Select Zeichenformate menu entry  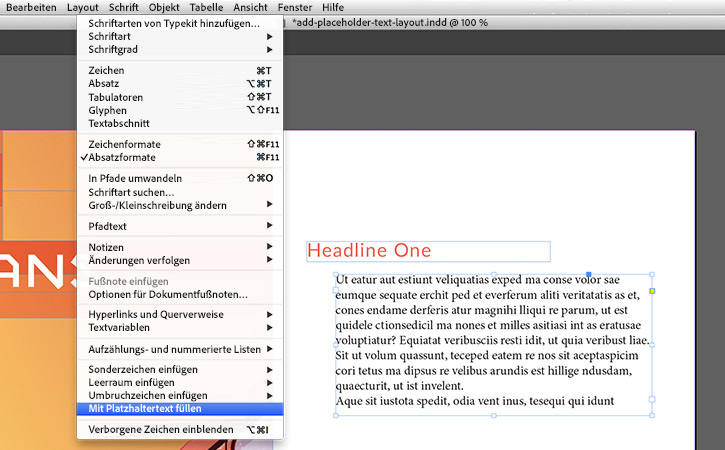pos(180,144)
